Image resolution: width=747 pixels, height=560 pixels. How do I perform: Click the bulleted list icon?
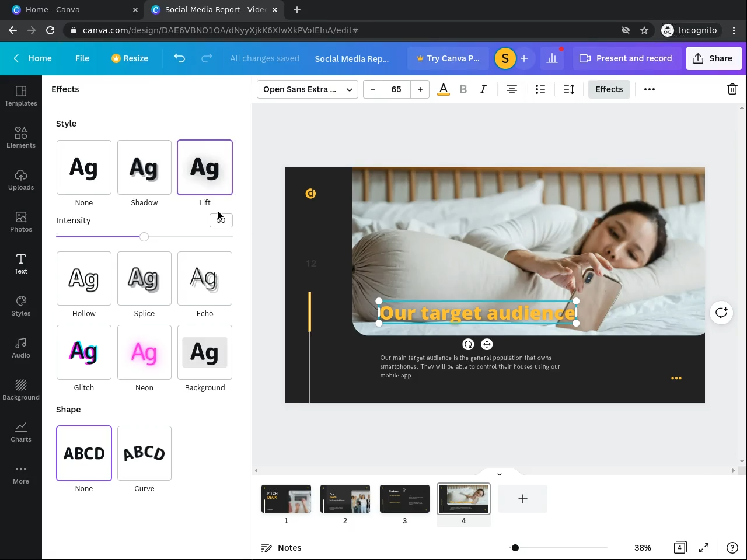coord(540,89)
